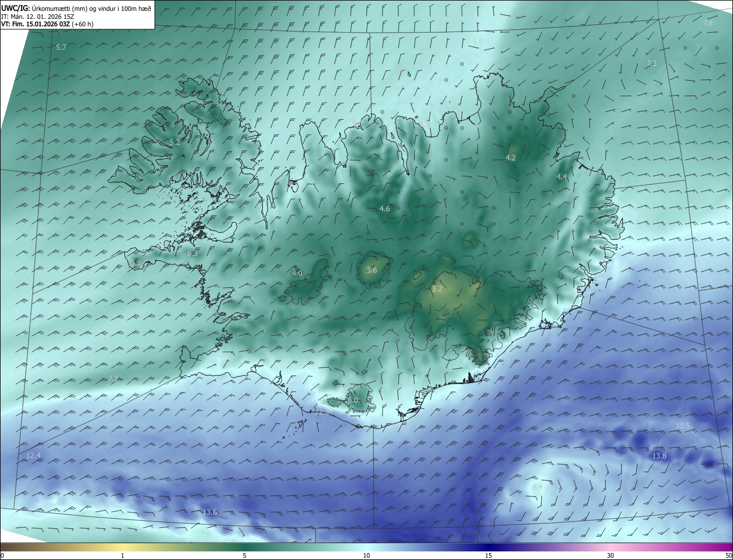733x560 pixels.
Task: Click the 13.8 value label on the map
Action: coord(659,456)
